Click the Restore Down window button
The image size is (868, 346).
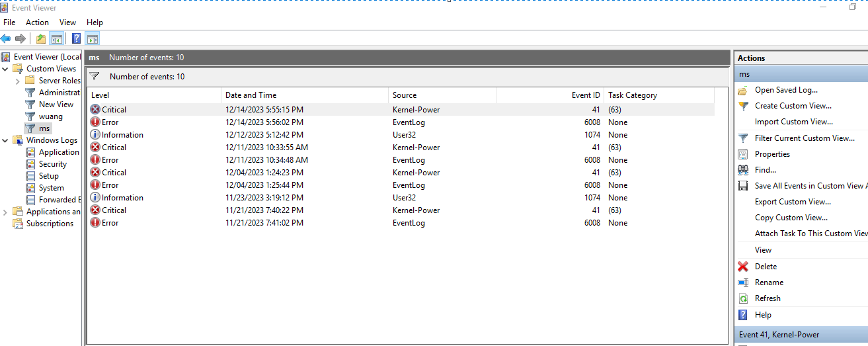[x=853, y=7]
